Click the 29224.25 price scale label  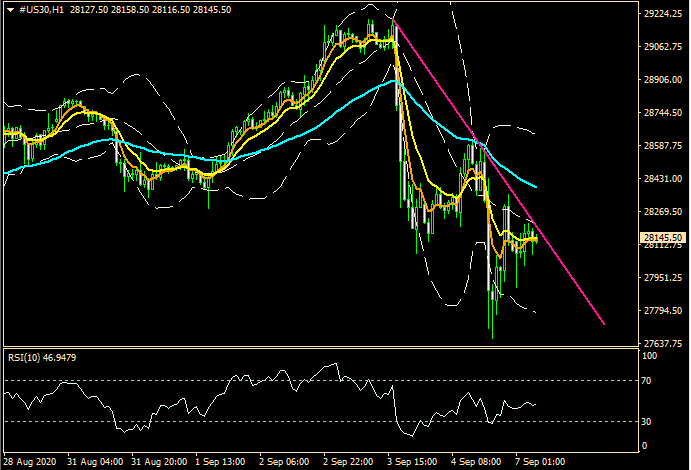pyautogui.click(x=660, y=15)
